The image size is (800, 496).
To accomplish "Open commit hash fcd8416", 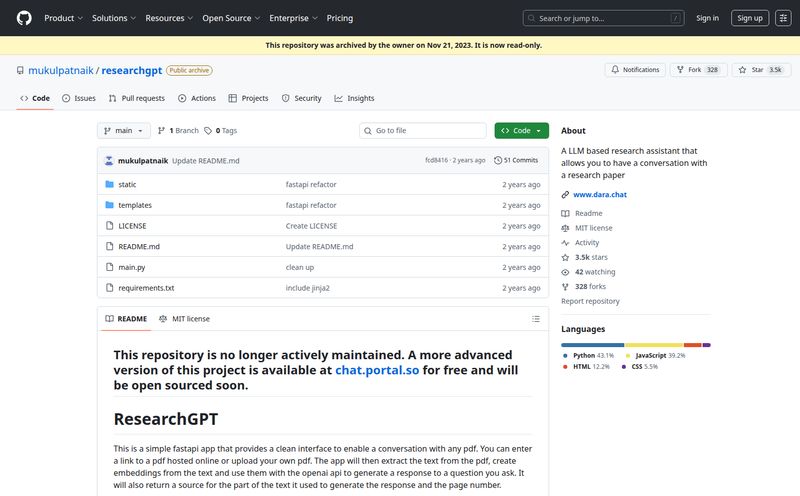I will click(436, 160).
